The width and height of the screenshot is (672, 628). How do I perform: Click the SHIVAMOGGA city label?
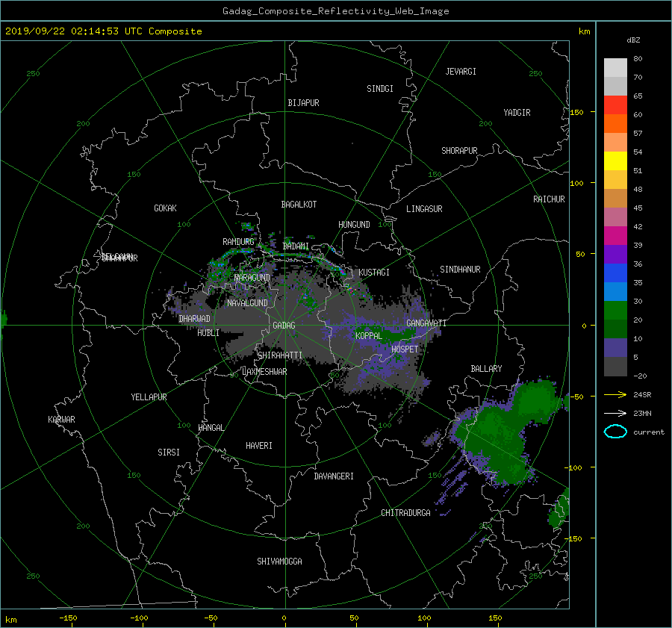(x=279, y=561)
